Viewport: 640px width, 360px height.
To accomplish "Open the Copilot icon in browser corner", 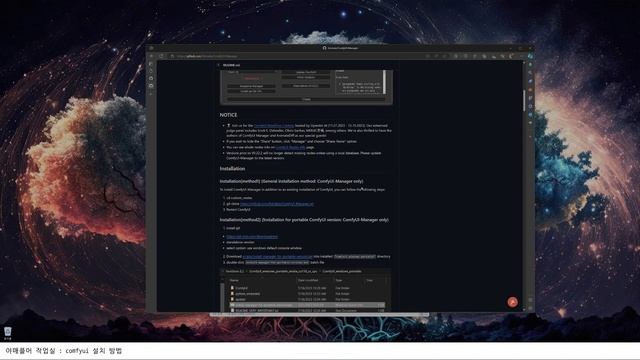I will [530, 56].
